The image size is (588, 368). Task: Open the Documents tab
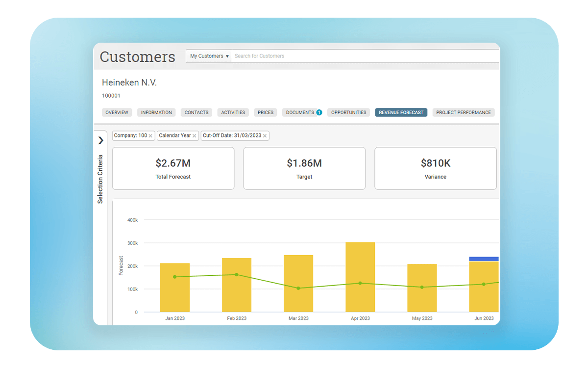pyautogui.click(x=300, y=112)
